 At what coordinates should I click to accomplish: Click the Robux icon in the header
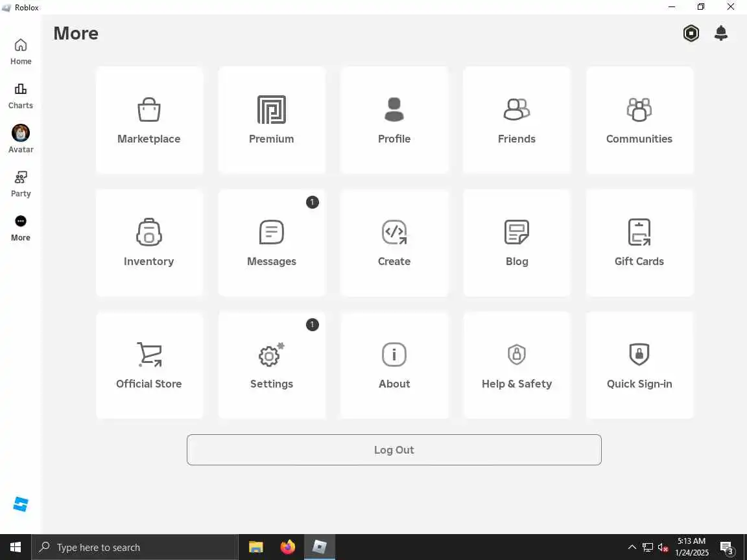pos(691,33)
